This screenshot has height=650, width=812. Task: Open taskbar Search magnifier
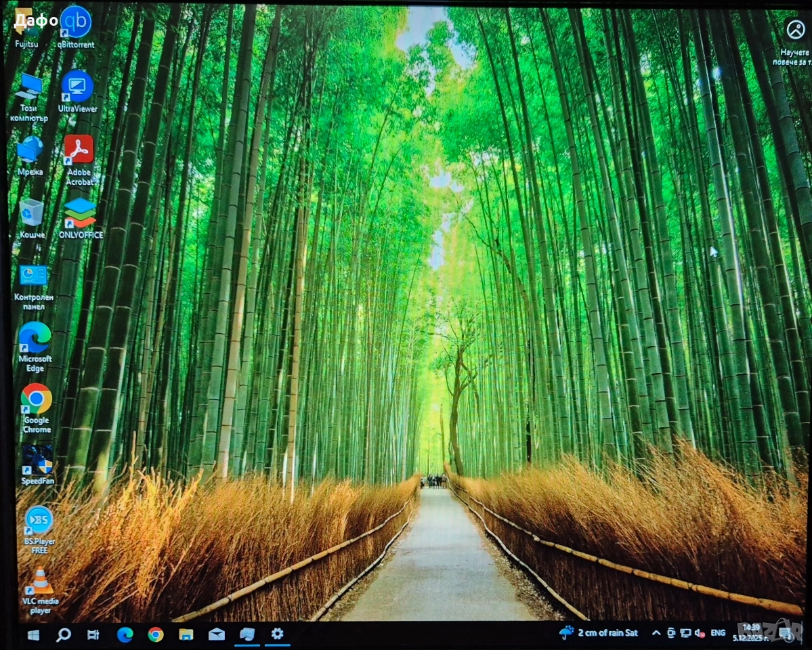(63, 634)
